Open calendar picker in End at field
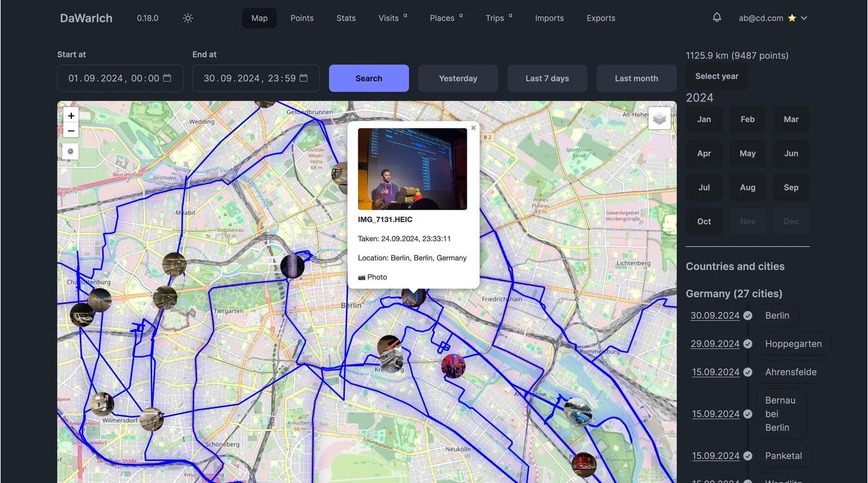 click(304, 78)
